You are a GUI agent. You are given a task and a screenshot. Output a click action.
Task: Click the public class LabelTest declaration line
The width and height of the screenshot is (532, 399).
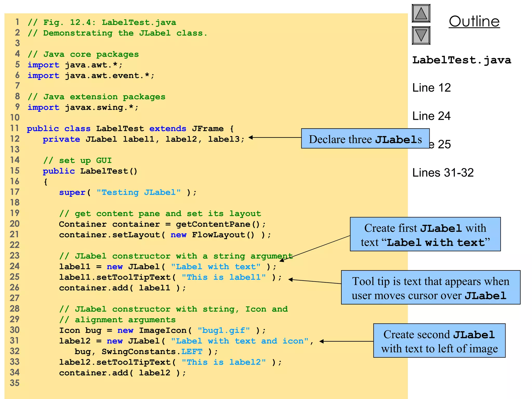130,129
